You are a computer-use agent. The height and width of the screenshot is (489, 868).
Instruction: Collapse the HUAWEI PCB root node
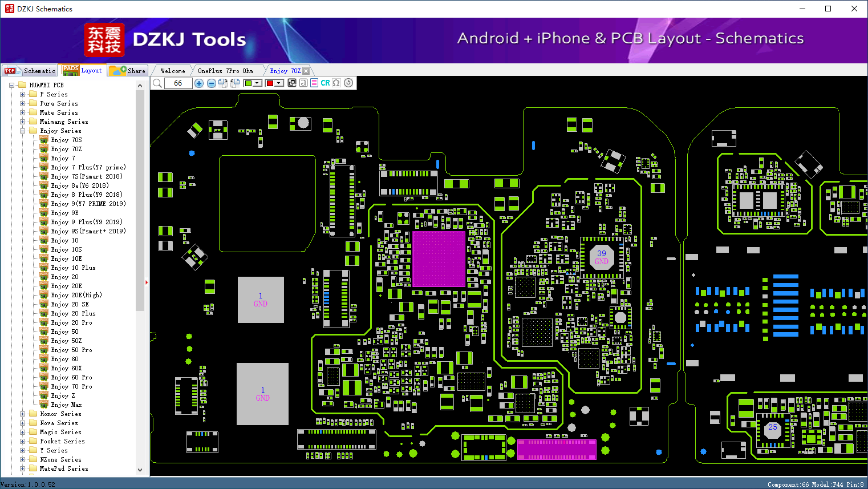tap(12, 85)
